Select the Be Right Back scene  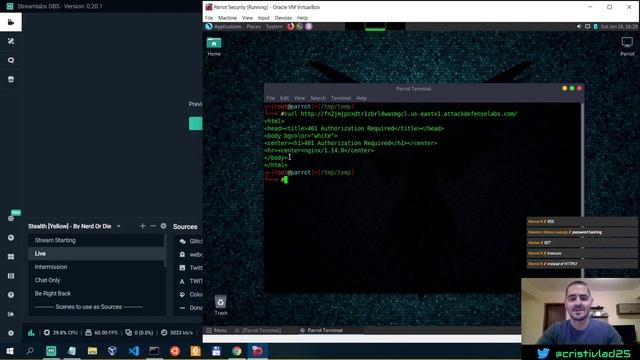click(96, 293)
